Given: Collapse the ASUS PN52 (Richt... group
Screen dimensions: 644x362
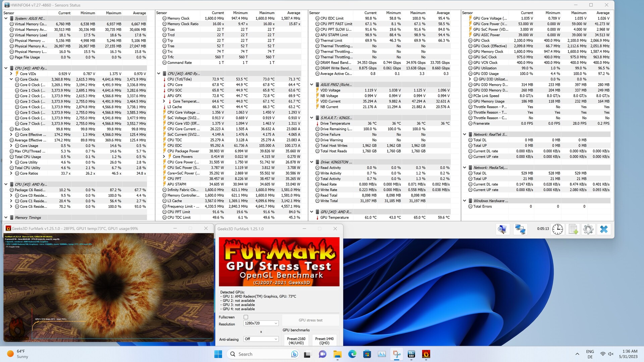Looking at the screenshot, I should [312, 85].
